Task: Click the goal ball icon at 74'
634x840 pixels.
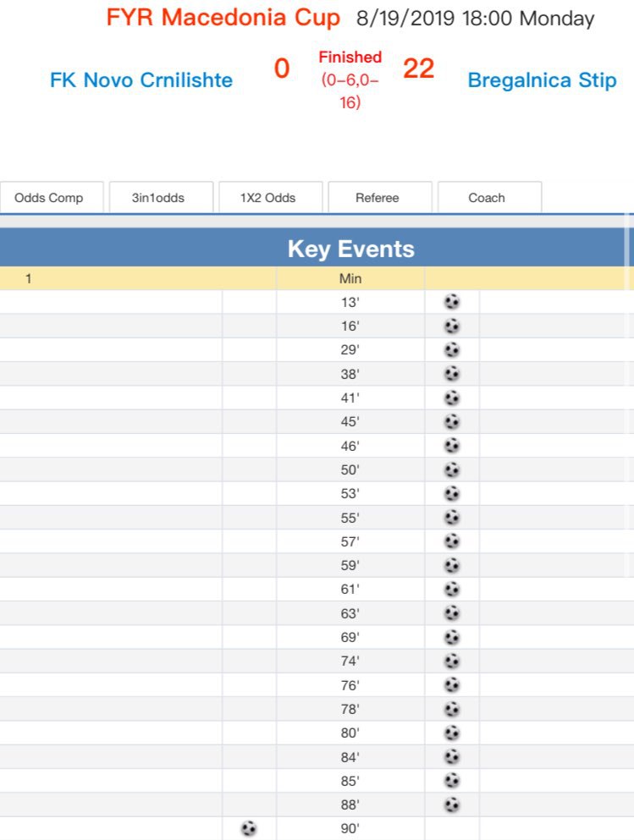Action: [x=452, y=661]
